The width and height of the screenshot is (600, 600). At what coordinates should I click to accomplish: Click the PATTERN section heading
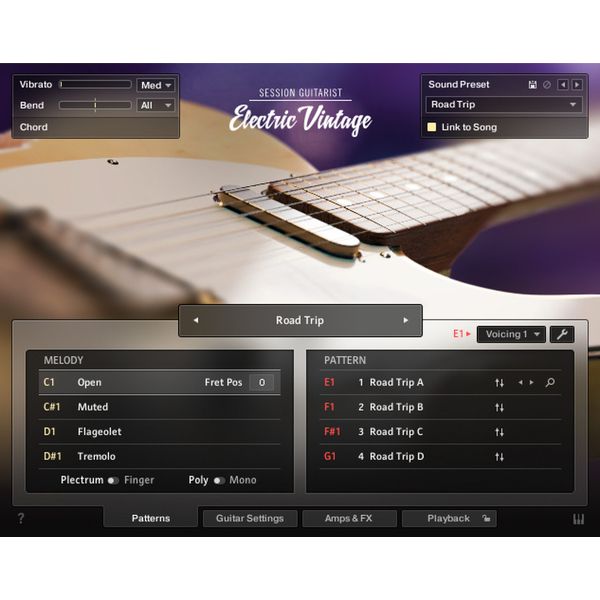(x=345, y=360)
